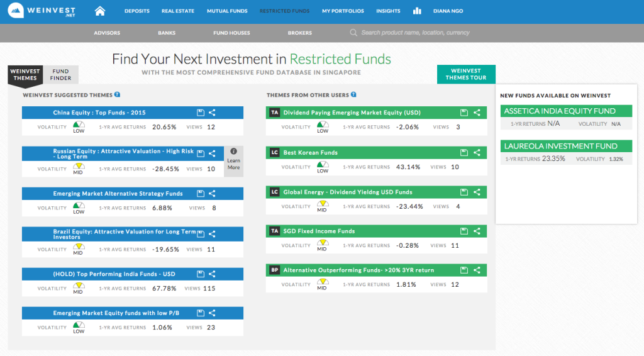
Task: Open Best Korean Funds theme title
Action: point(311,152)
